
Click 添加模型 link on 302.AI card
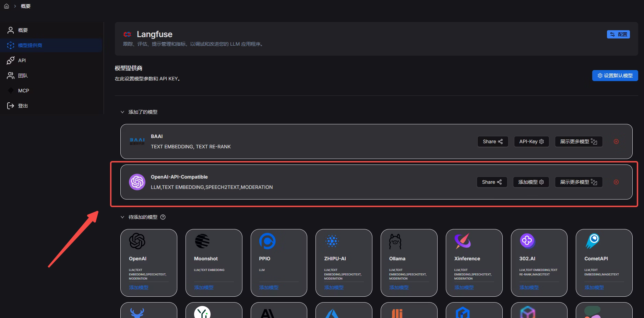[529, 287]
